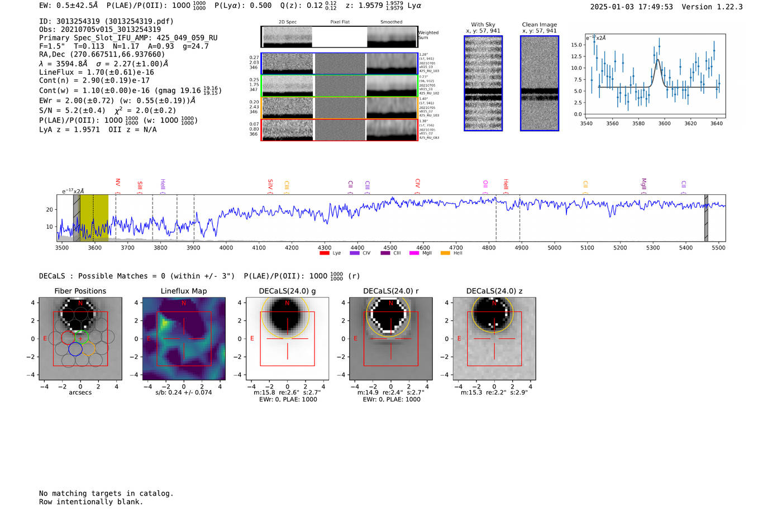
Task: Click the 'Obs: 20210705v015_3013254319' line
Action: point(100,30)
